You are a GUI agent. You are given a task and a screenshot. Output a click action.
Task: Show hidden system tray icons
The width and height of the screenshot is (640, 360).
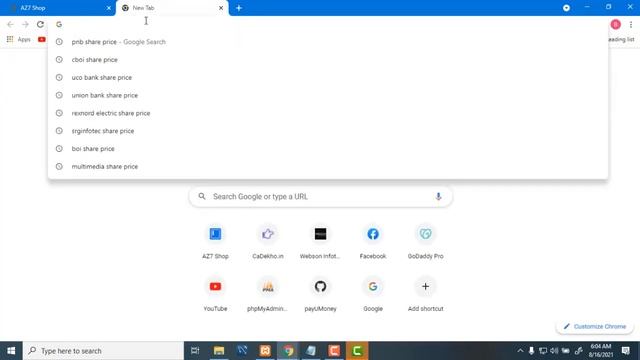(520, 351)
